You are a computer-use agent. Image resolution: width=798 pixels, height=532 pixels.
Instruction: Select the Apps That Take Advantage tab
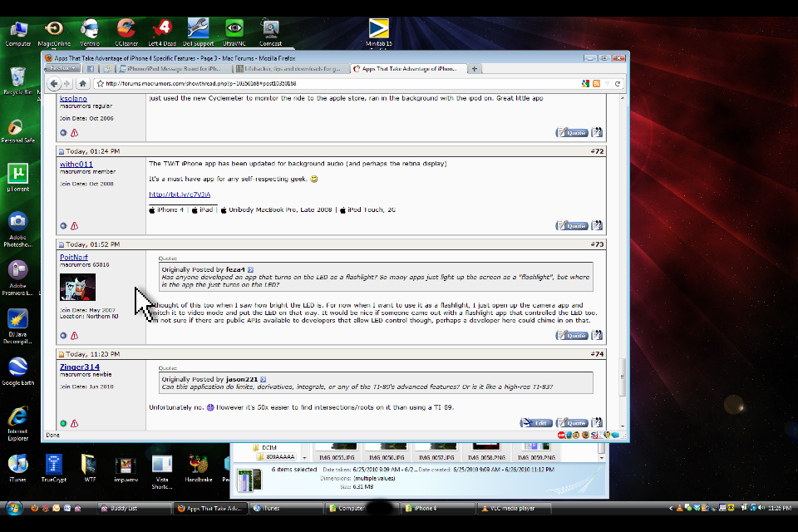point(408,69)
